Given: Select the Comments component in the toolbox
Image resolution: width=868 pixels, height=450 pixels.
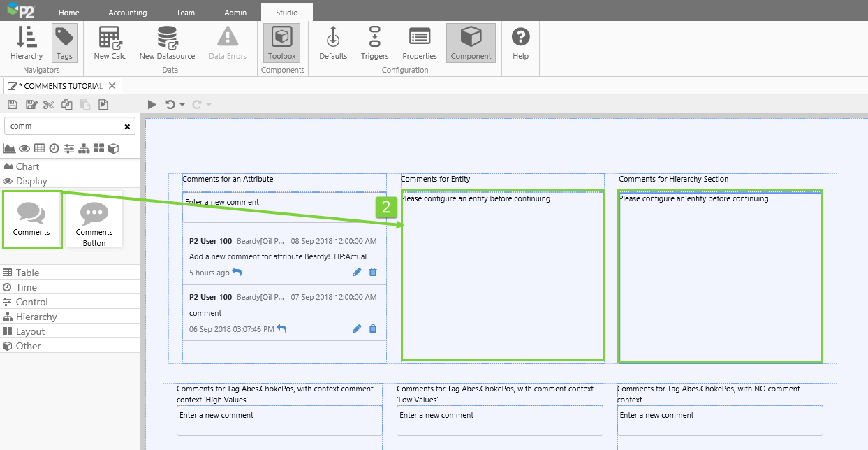Looking at the screenshot, I should (32, 219).
